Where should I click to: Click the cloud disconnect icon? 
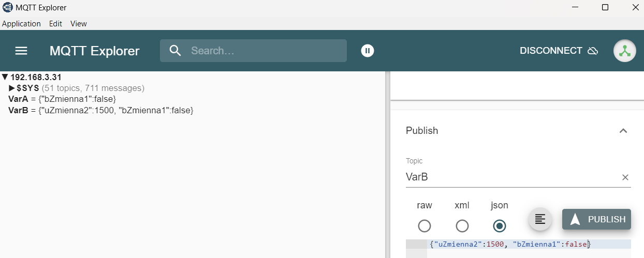(593, 51)
